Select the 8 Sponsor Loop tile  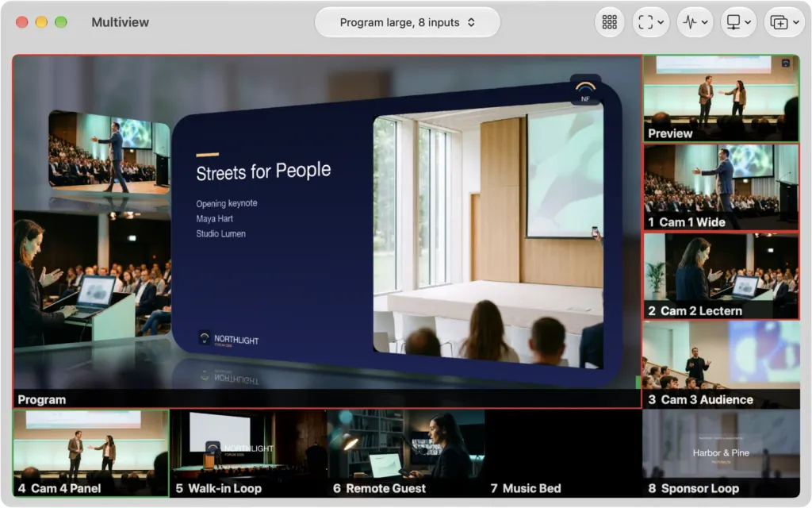(721, 453)
